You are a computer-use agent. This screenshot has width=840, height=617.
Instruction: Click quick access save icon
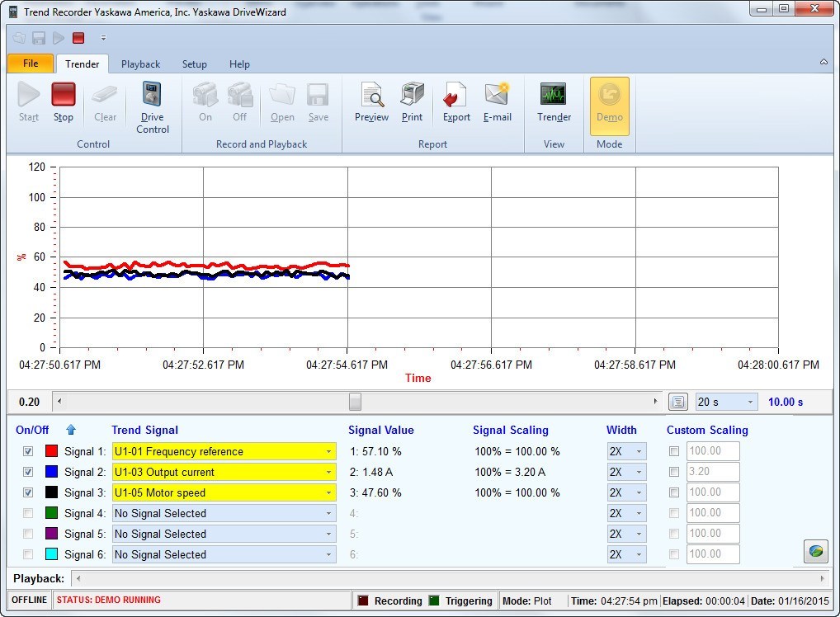pyautogui.click(x=39, y=38)
